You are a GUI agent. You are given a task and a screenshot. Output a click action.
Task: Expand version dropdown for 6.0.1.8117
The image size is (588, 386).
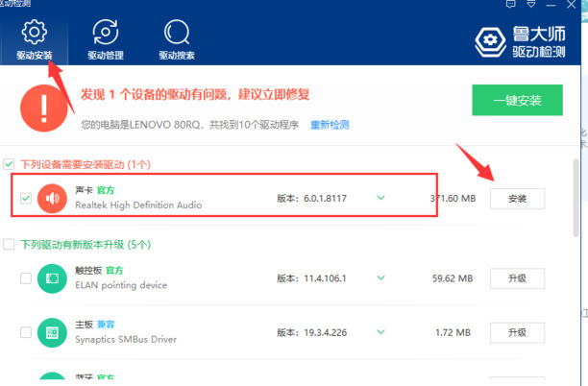coord(381,198)
